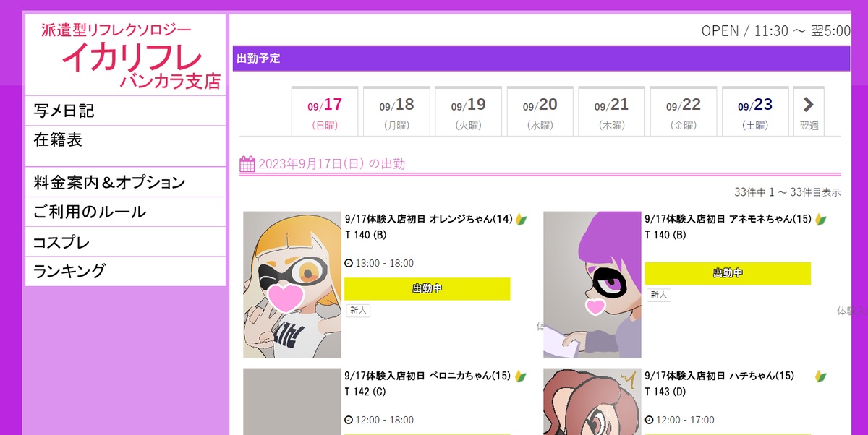Click the next week chevron arrow
This screenshot has width=868, height=435.
click(809, 105)
